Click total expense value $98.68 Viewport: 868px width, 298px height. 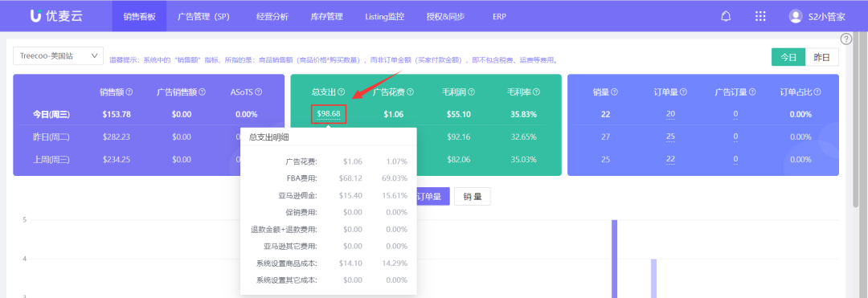point(328,114)
